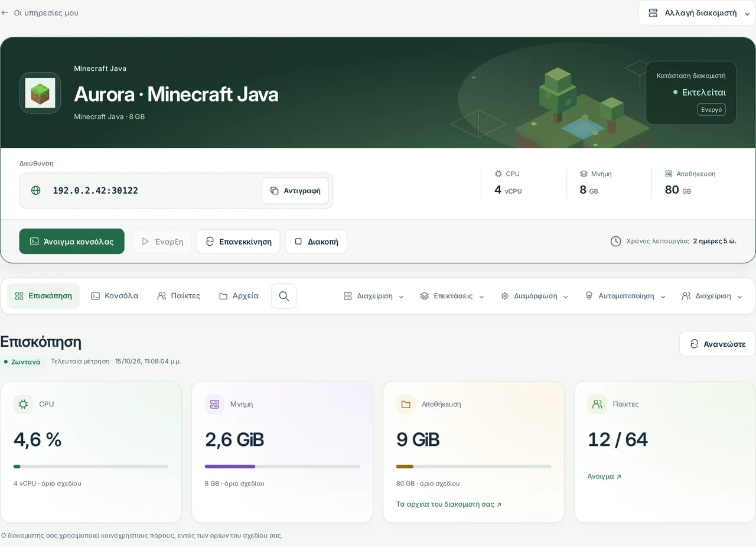Click the Minecraft grass block server icon
756x547 pixels.
[x=40, y=93]
